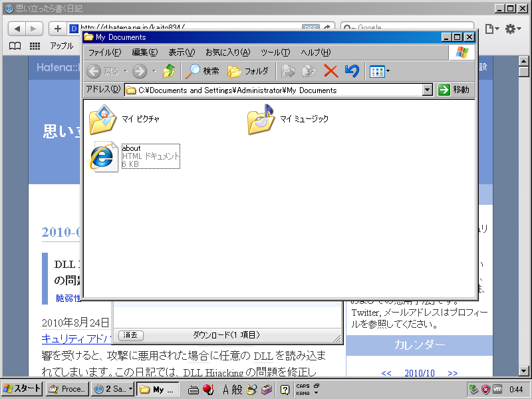
Task: Select the about HTML document icon
Action: (x=104, y=157)
